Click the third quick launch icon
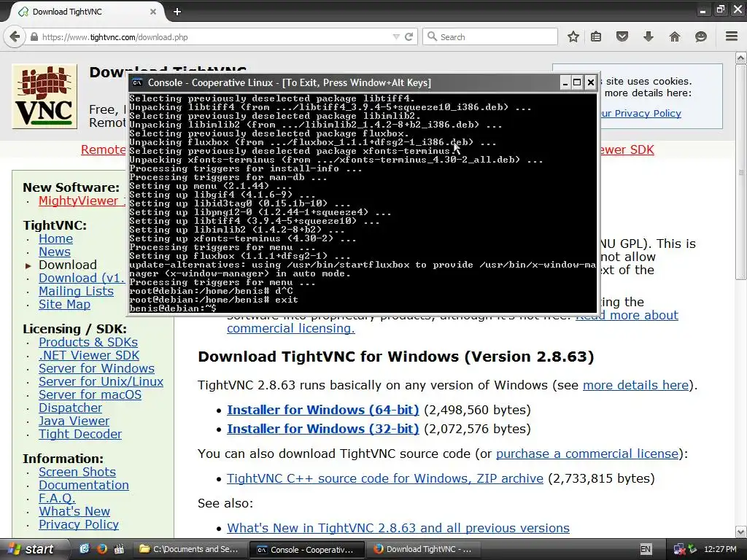 [x=119, y=549]
